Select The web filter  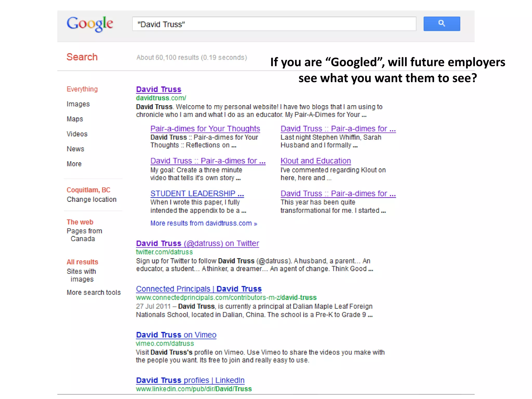(x=80, y=222)
